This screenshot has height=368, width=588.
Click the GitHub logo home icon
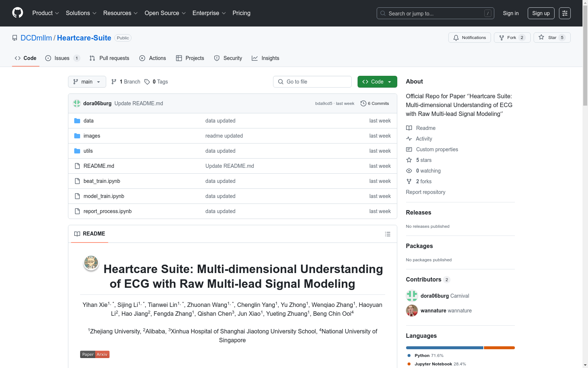pyautogui.click(x=18, y=13)
